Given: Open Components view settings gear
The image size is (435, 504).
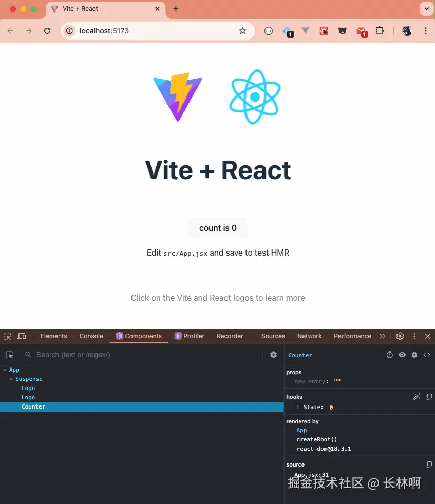Looking at the screenshot, I should click(274, 355).
